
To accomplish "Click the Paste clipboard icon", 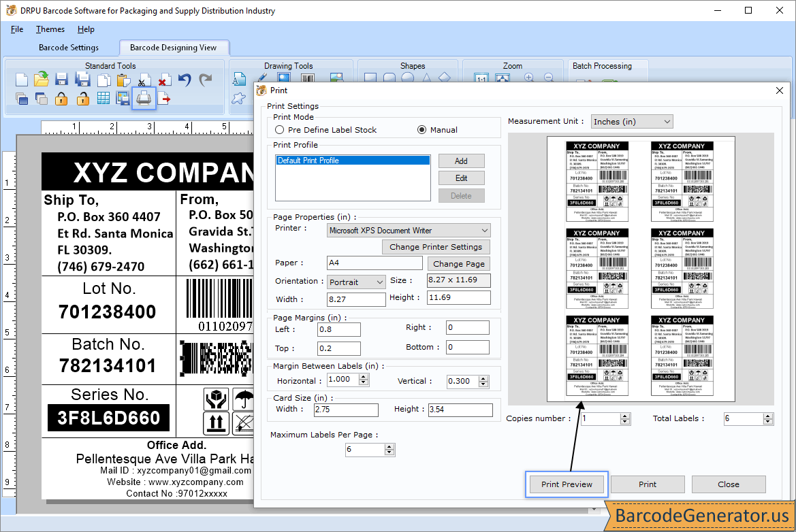I will [x=123, y=80].
